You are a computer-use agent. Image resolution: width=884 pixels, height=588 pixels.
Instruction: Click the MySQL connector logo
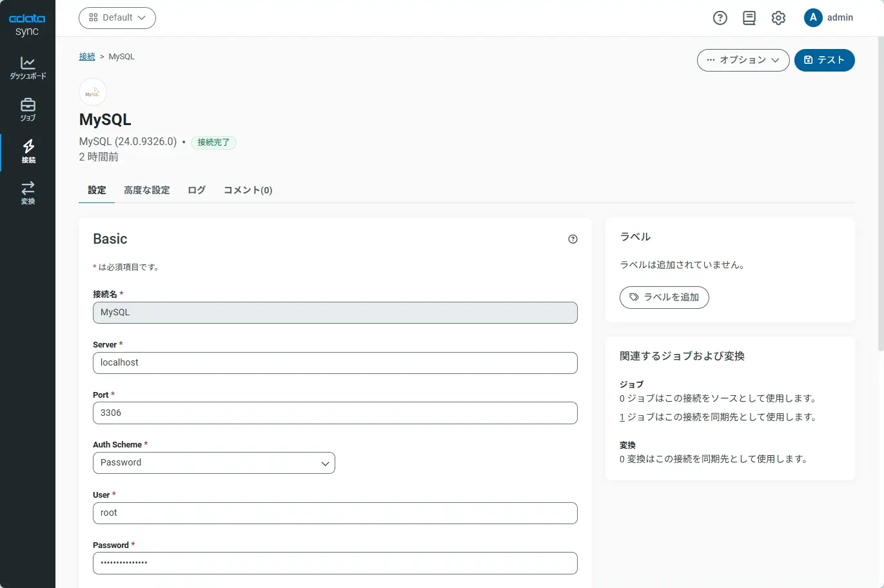click(93, 93)
